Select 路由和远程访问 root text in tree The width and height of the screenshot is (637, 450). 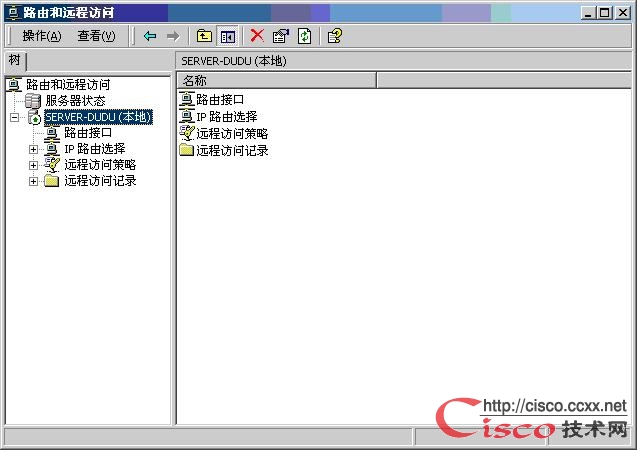[68, 84]
